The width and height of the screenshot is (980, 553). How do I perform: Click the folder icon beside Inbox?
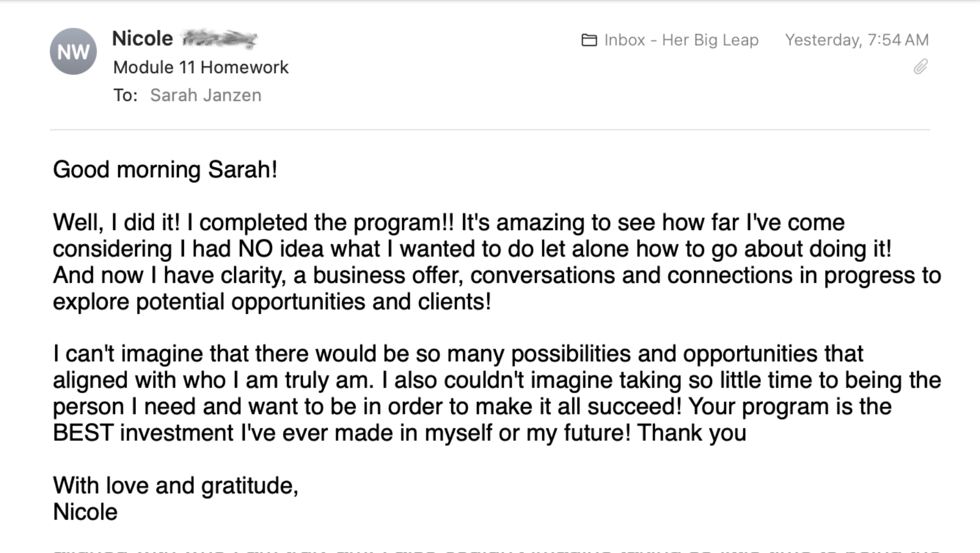pyautogui.click(x=589, y=40)
